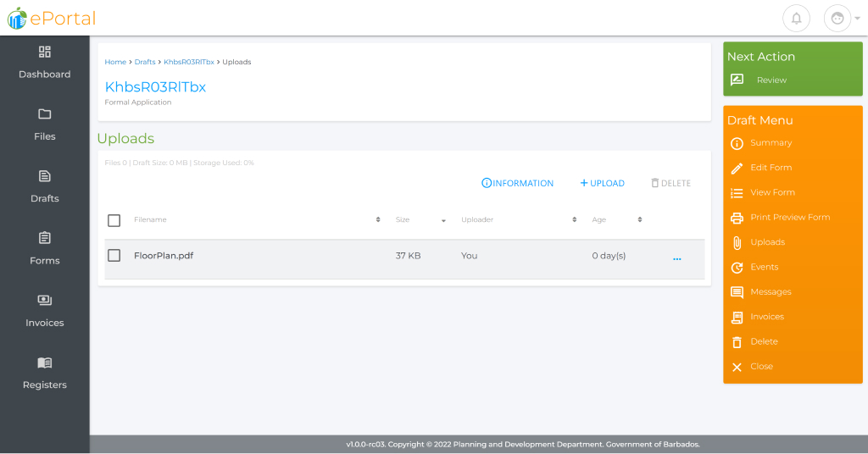This screenshot has width=868, height=454.
Task: Sort by Filename column arrows
Action: (x=378, y=219)
